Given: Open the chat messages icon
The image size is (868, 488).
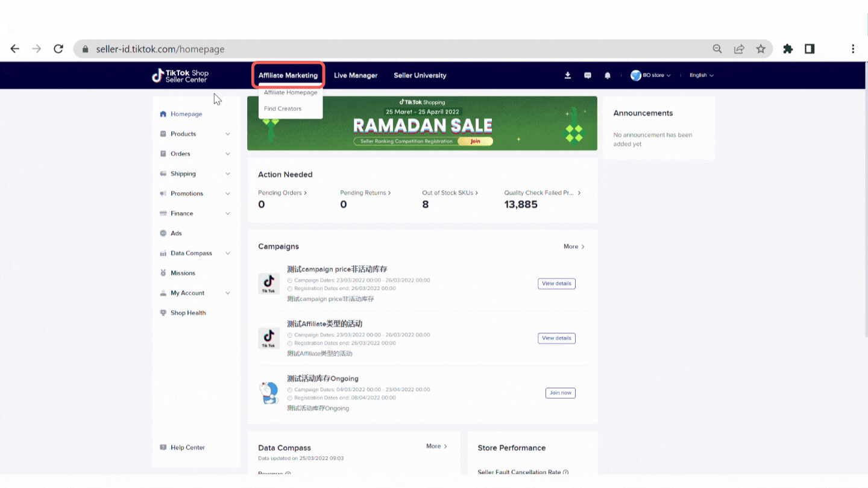Looking at the screenshot, I should tap(588, 75).
